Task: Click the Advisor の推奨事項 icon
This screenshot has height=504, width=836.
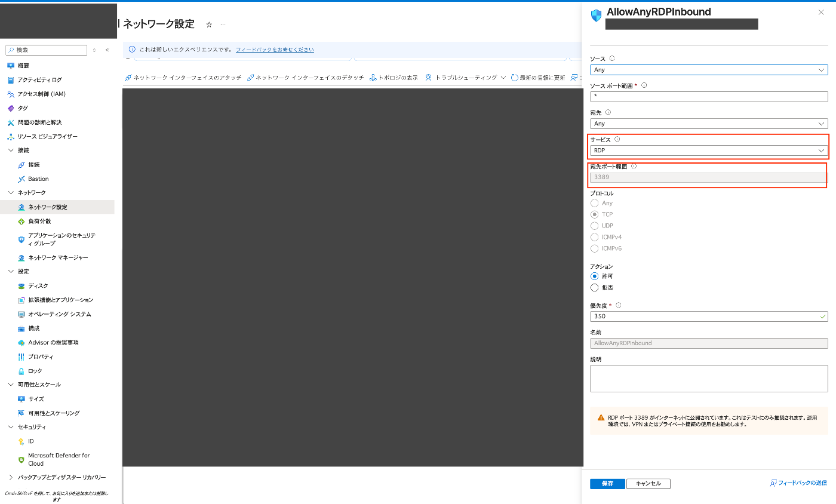Action: point(21,343)
